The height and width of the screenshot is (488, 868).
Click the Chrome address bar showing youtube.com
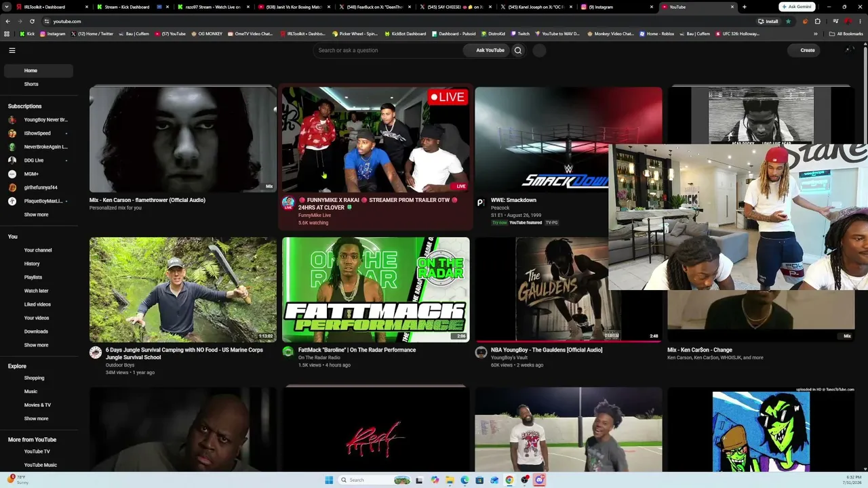[x=400, y=21]
